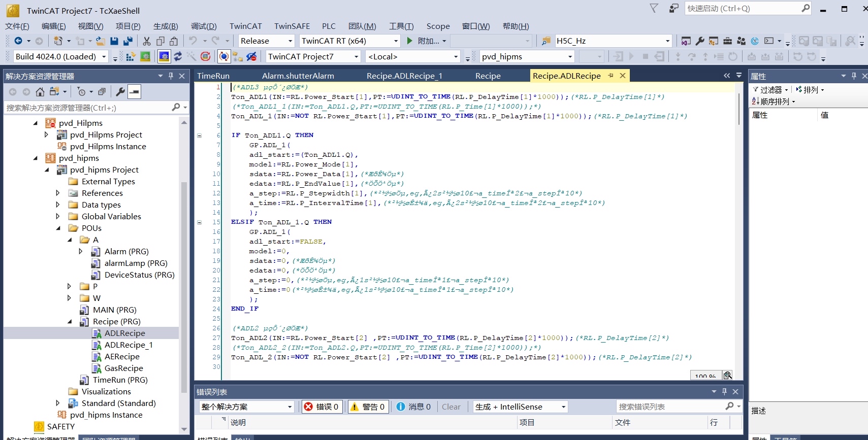868x440 pixels.
Task: Switch to the Alarm.shutterAlarm tab
Action: point(298,76)
